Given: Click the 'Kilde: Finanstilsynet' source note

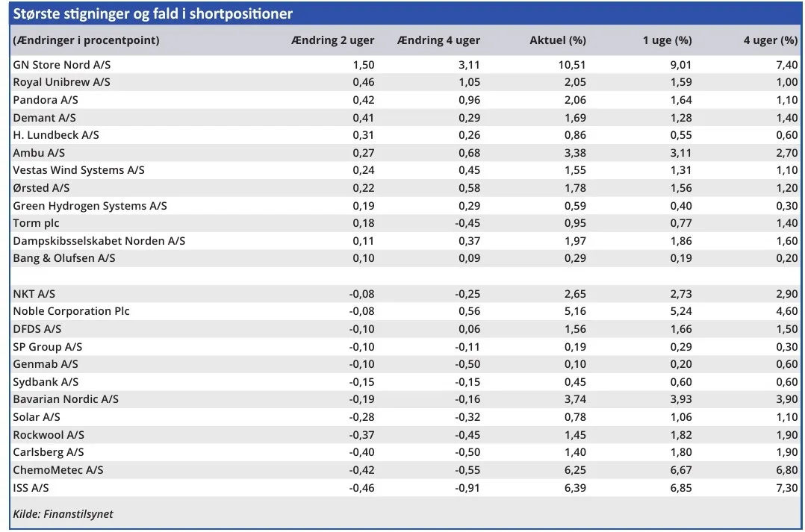Looking at the screenshot, I should click(x=63, y=513).
